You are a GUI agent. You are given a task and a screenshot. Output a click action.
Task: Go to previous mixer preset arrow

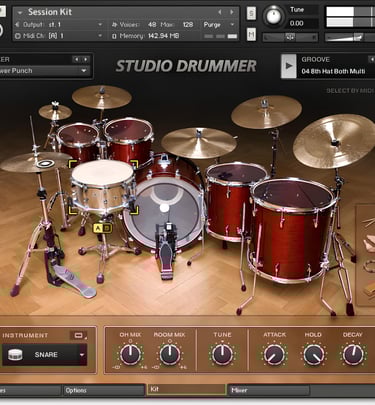coord(77,59)
